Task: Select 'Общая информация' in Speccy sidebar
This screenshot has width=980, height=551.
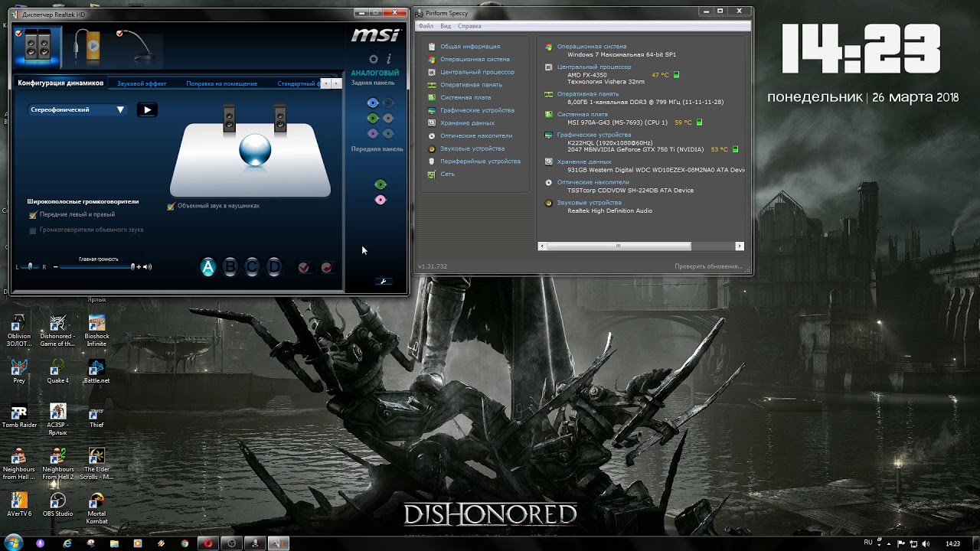Action: pos(470,47)
